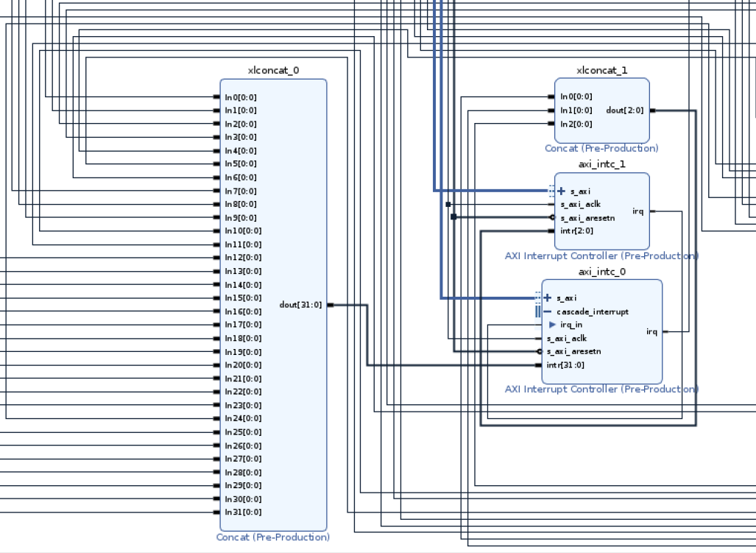The width and height of the screenshot is (756, 553).
Task: Click the Concat (Pre-Production) label under xlconcat_1
Action: point(601,149)
